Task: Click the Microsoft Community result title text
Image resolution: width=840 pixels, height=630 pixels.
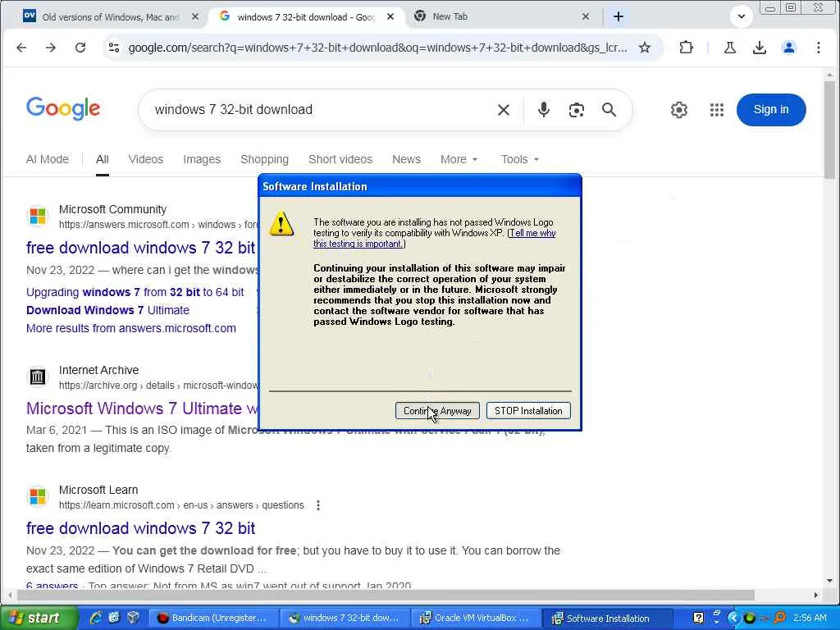Action: click(x=141, y=248)
